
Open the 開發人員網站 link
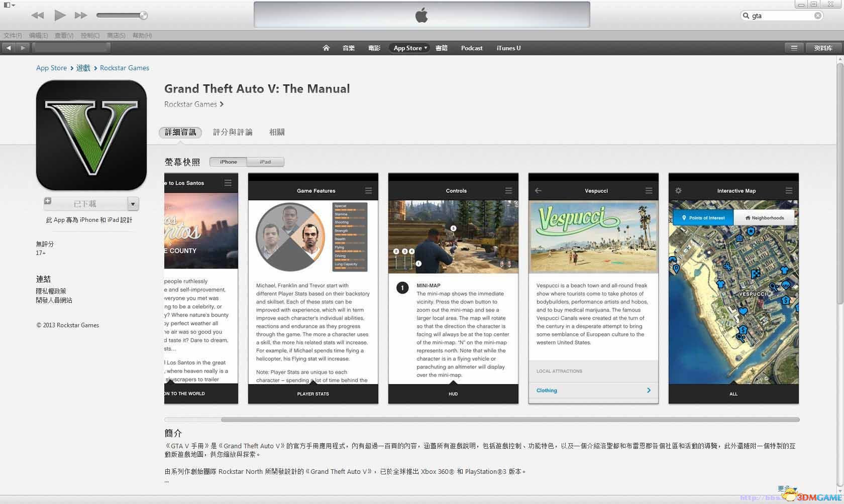[54, 300]
